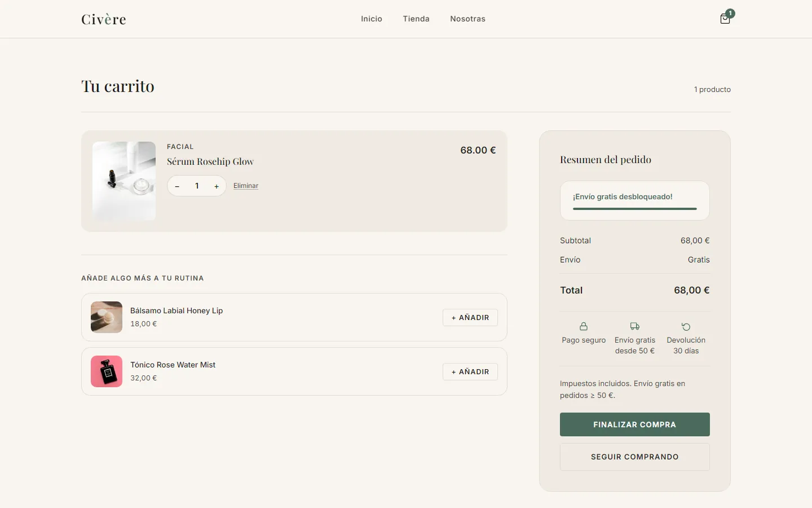Click the Sérum Rosehip Glow product title
Screen dimensions: 812x508
210,161
